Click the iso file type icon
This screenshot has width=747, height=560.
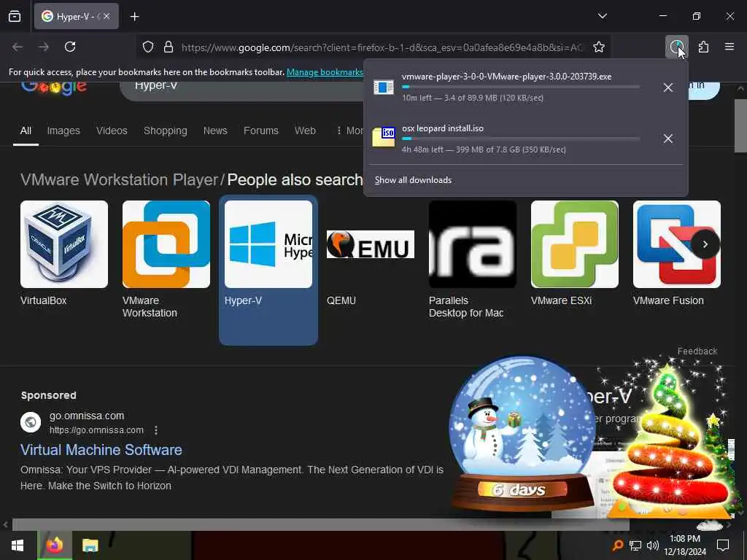click(x=384, y=138)
